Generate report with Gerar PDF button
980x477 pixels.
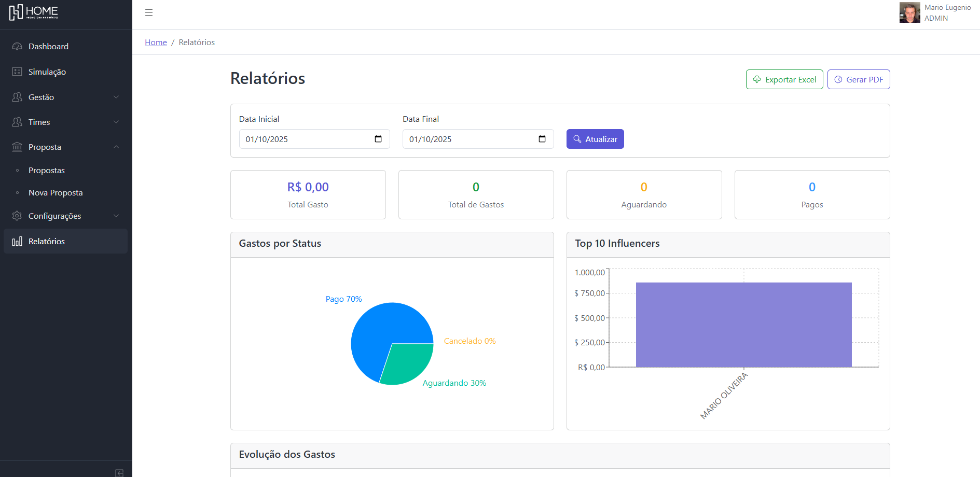point(859,79)
